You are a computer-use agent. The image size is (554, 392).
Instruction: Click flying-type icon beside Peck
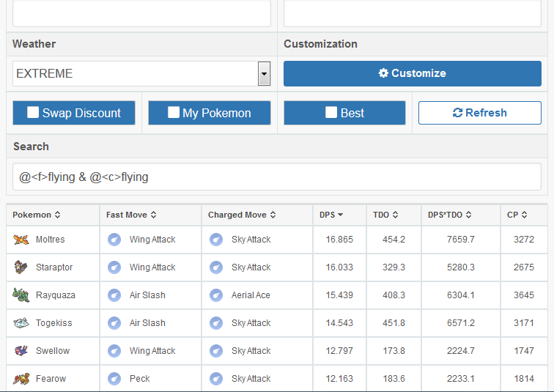[x=114, y=379]
